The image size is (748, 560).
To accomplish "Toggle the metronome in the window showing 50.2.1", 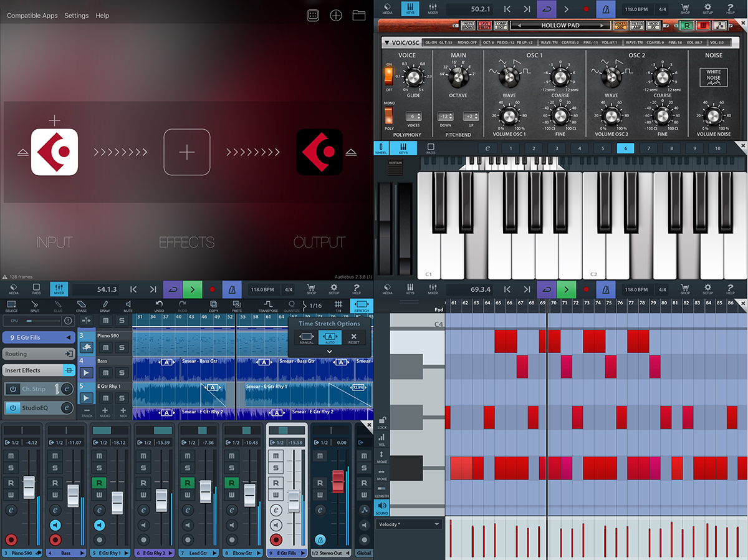I will point(605,9).
